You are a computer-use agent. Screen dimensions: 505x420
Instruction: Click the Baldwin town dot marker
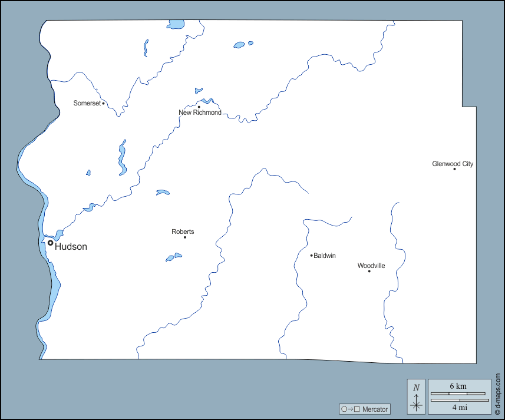point(312,255)
